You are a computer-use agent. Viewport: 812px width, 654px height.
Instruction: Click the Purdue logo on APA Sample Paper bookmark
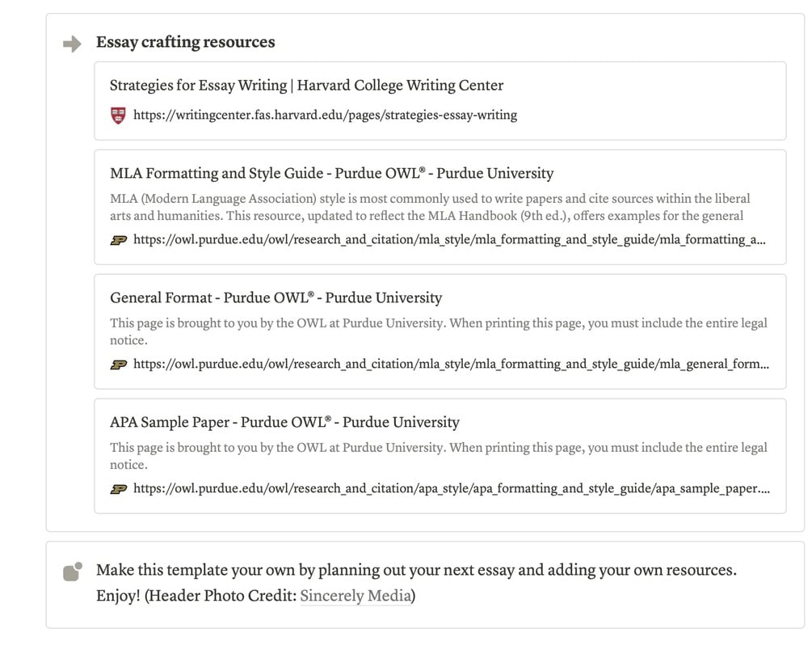[x=118, y=489]
